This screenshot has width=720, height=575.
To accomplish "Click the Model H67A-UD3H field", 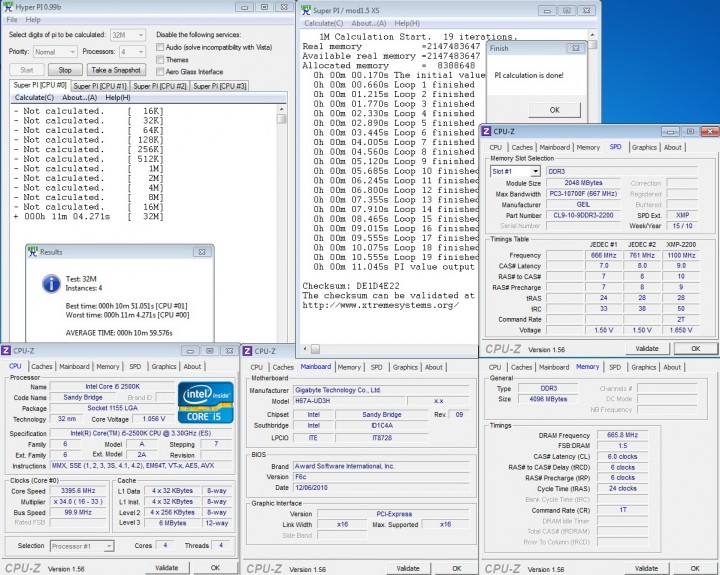I will (349, 401).
